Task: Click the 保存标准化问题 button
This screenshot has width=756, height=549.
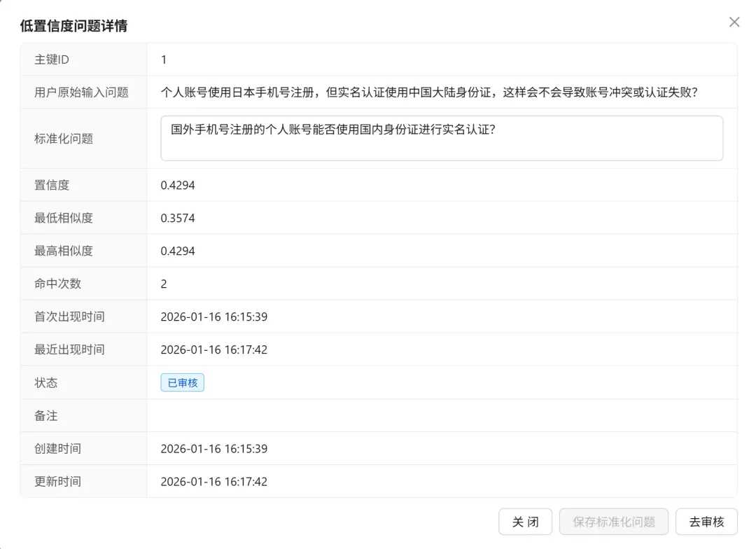Action: coord(613,522)
